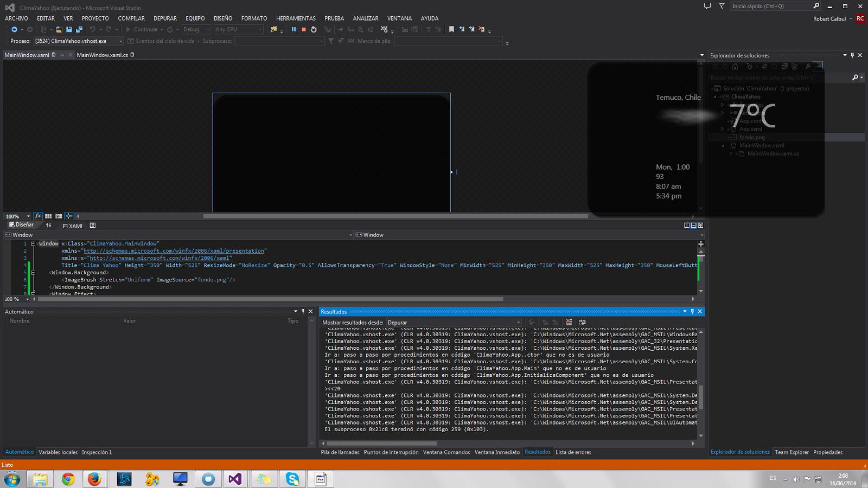Select the XAML view tab
Image resolution: width=868 pixels, height=488 pixels.
coord(73,226)
